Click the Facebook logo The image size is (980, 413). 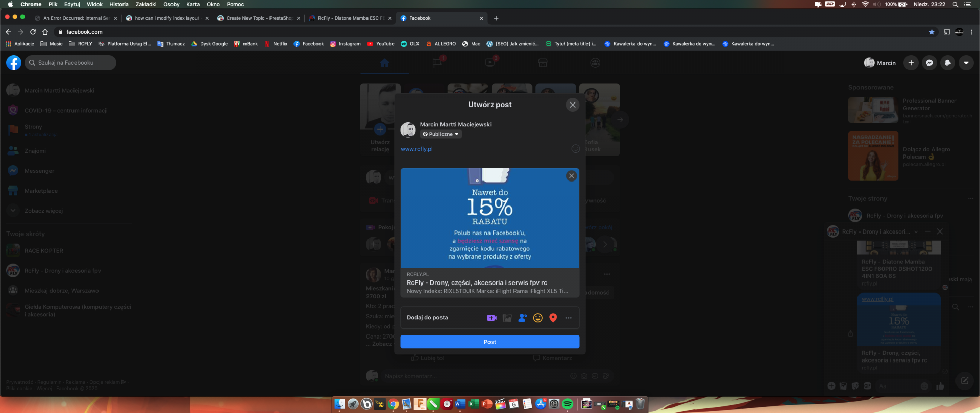click(14, 63)
